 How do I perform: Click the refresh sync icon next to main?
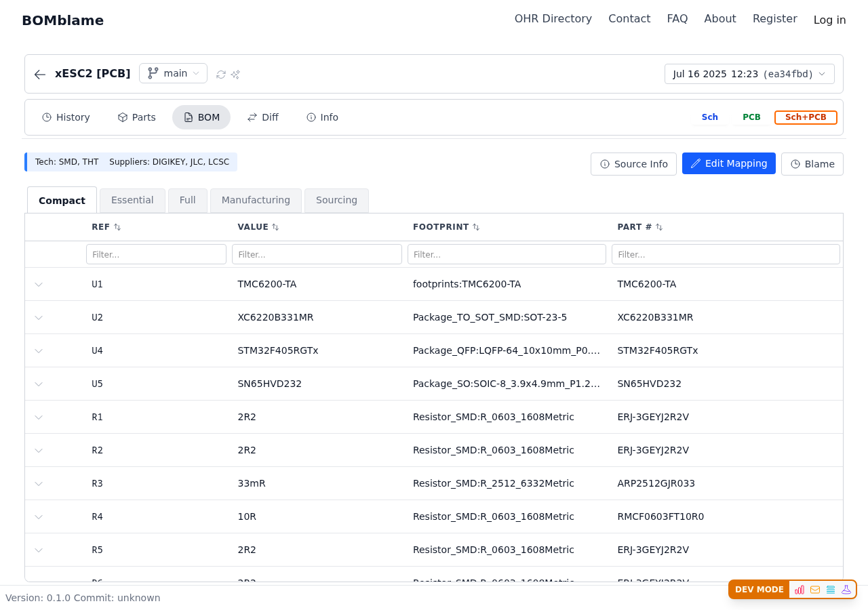(221, 75)
